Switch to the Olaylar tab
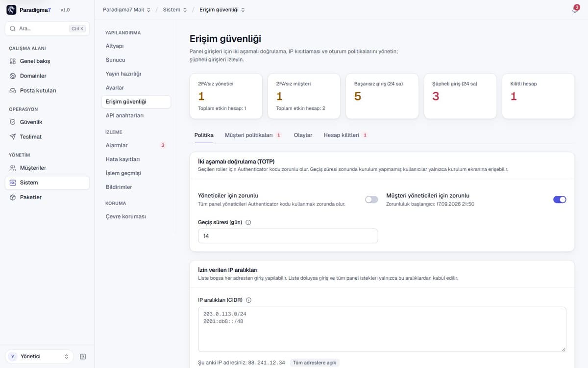The image size is (588, 368). [303, 135]
